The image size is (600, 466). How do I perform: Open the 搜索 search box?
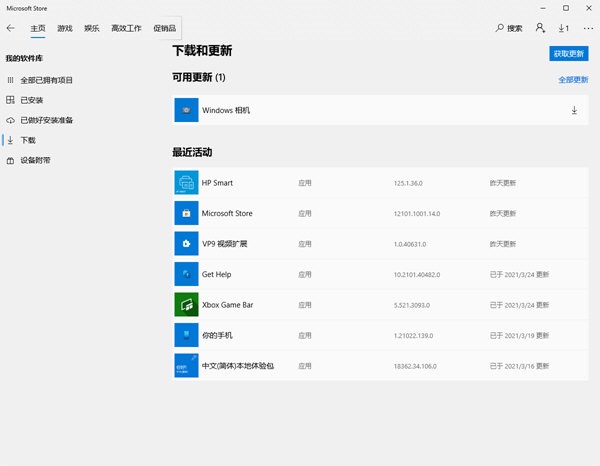(509, 28)
